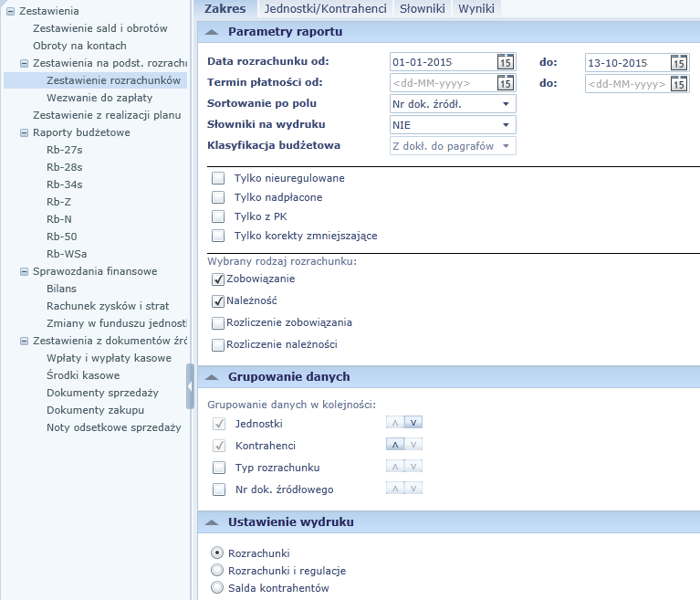Move Nr dok. źródłowego grouping up

click(395, 489)
